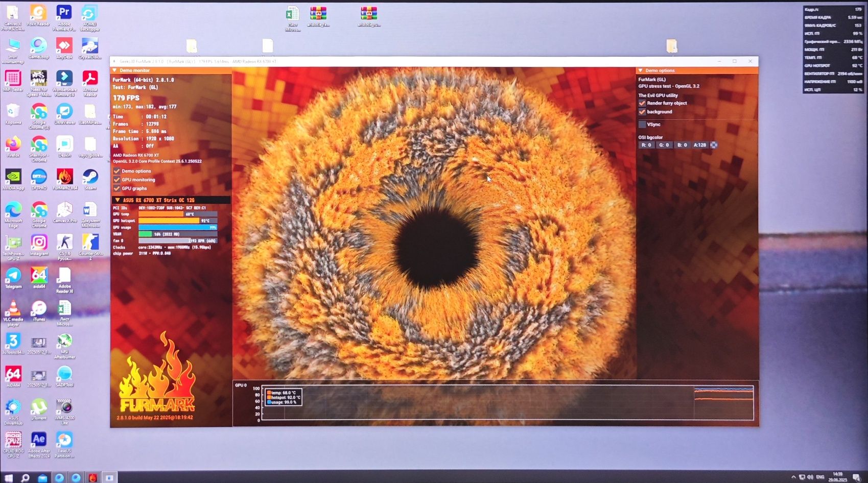Click the GPU 0 temperature graph

pyautogui.click(x=507, y=403)
